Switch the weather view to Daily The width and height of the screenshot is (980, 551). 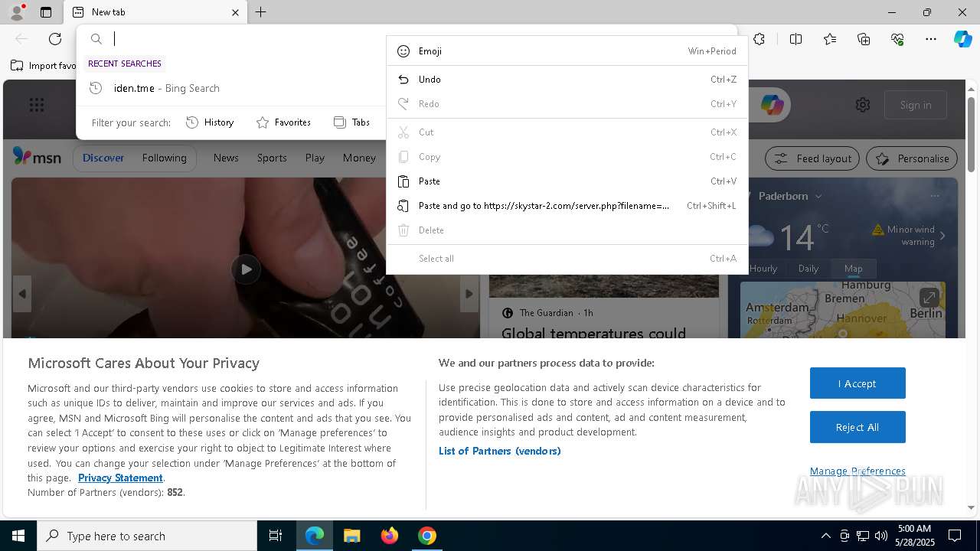point(808,269)
